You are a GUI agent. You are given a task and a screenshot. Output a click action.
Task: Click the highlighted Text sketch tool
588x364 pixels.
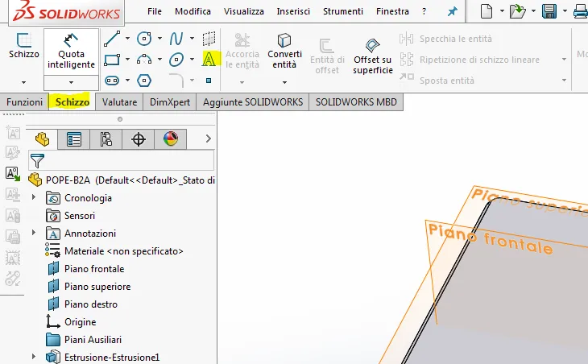(209, 59)
